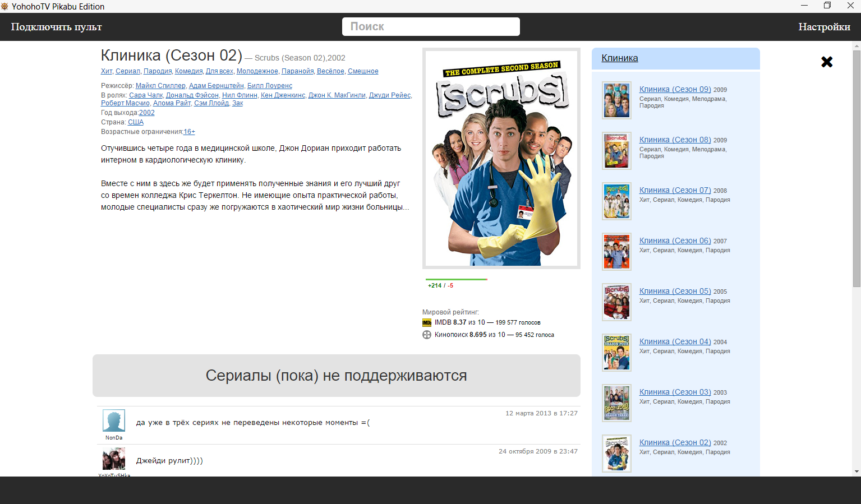Screen dimensions: 861x504
Task: Open Клиника (Сезон 04) link
Action: [x=675, y=341]
